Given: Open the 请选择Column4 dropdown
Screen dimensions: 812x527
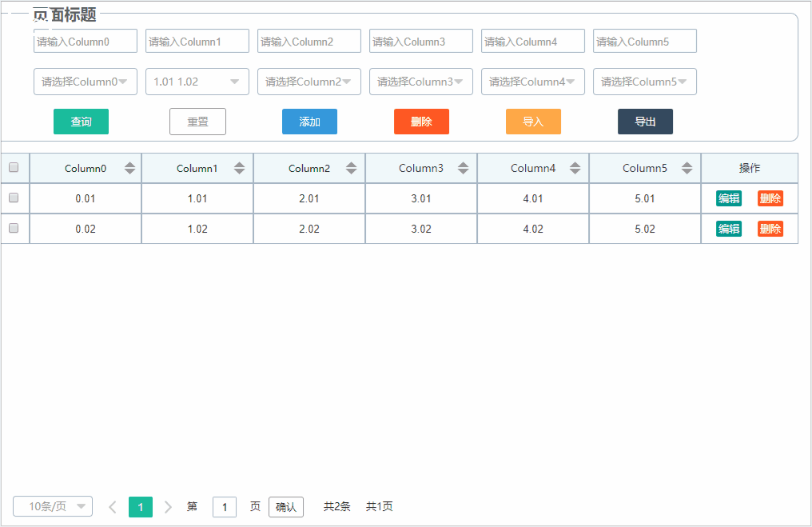Looking at the screenshot, I should [x=533, y=82].
